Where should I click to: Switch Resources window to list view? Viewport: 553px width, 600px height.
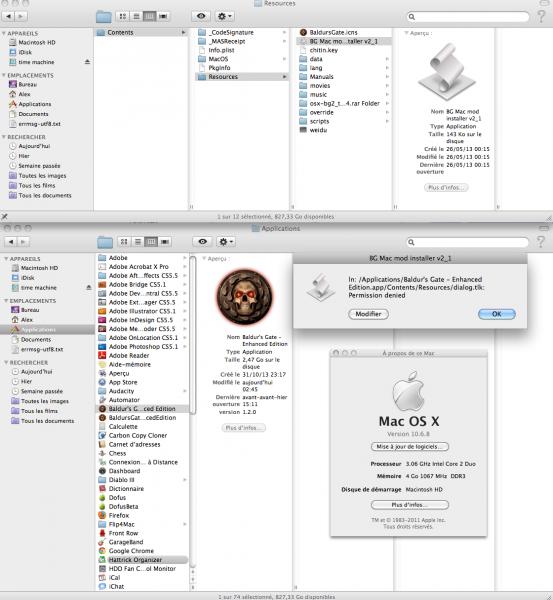point(136,16)
